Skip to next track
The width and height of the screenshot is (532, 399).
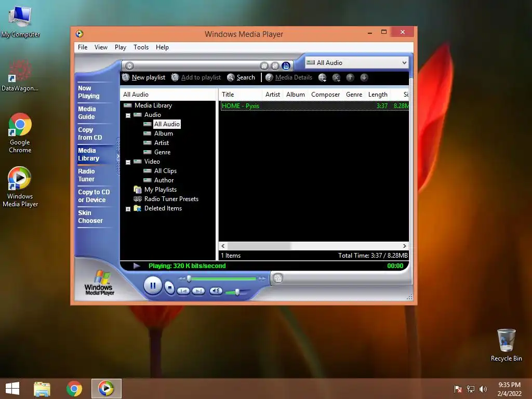(198, 291)
